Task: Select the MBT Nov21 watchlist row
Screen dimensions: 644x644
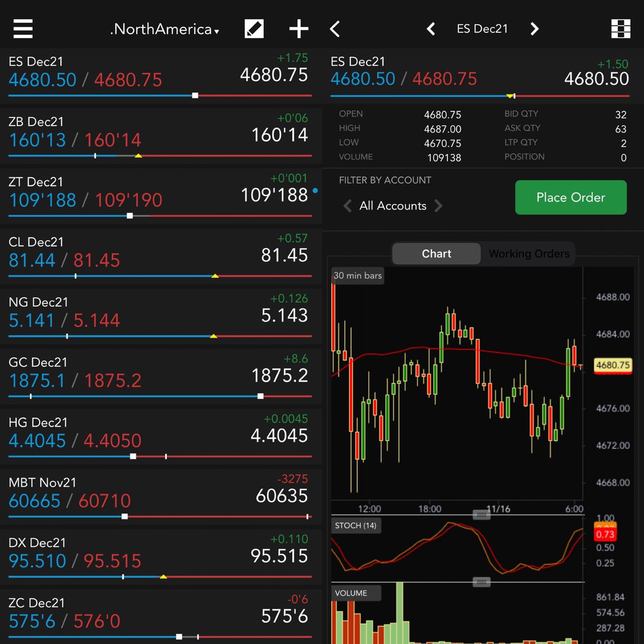Action: tap(160, 496)
